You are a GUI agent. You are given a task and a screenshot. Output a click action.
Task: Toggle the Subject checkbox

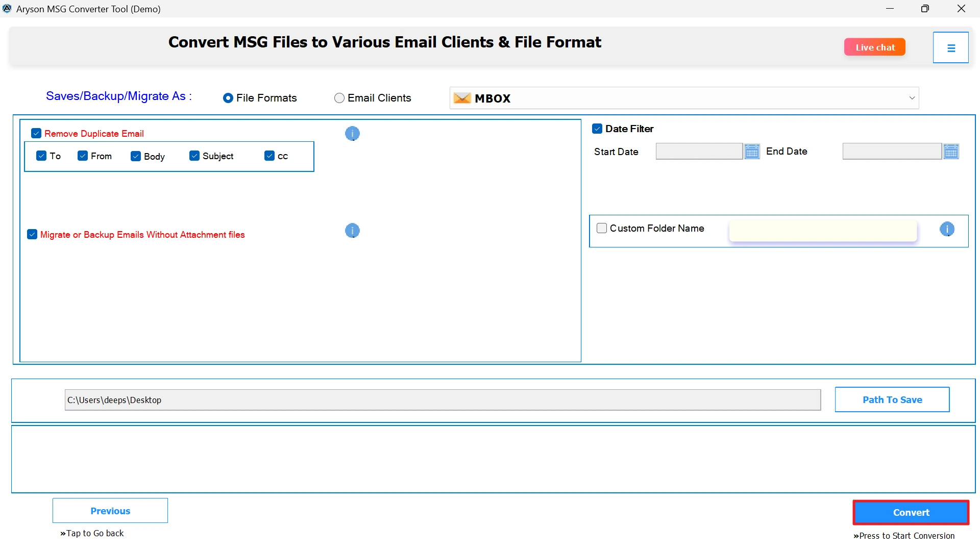point(194,156)
